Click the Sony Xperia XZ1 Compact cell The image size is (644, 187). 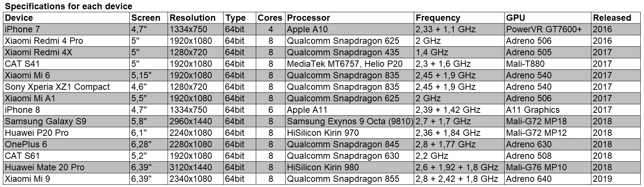[x=57, y=87]
